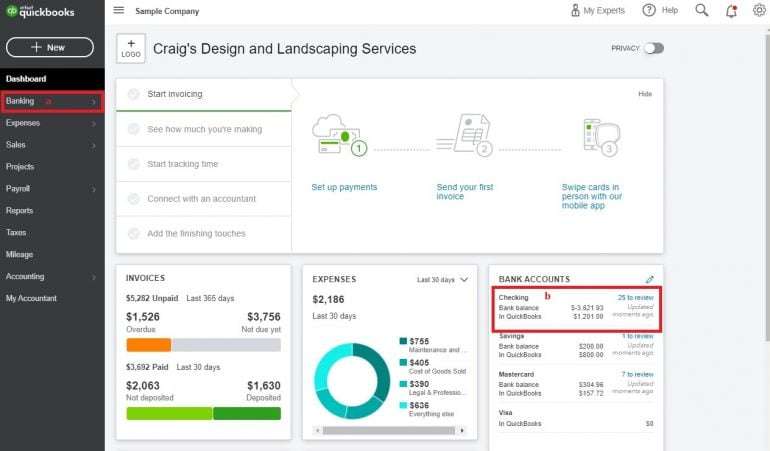The width and height of the screenshot is (770, 451).
Task: Open the Last 30 days expenses dropdown
Action: coord(442,280)
